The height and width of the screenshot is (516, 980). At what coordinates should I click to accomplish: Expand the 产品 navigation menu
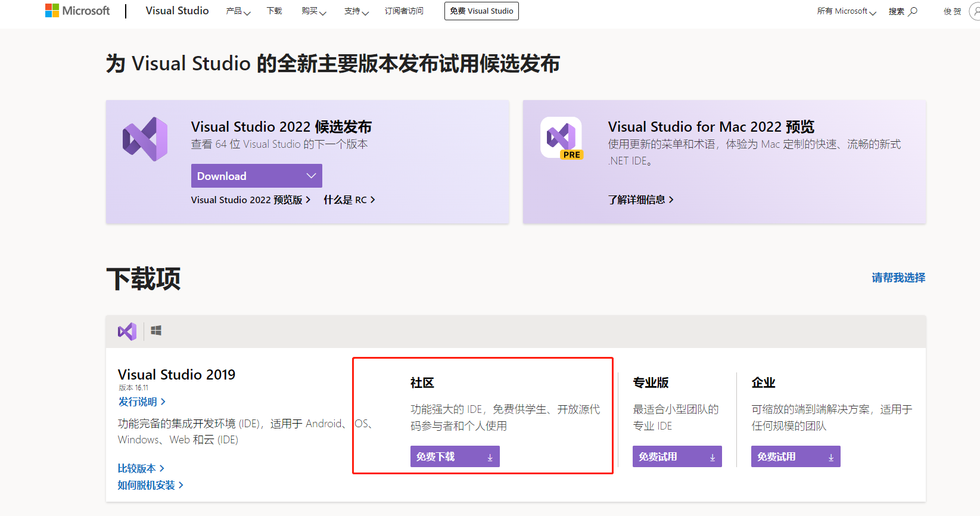click(x=238, y=11)
